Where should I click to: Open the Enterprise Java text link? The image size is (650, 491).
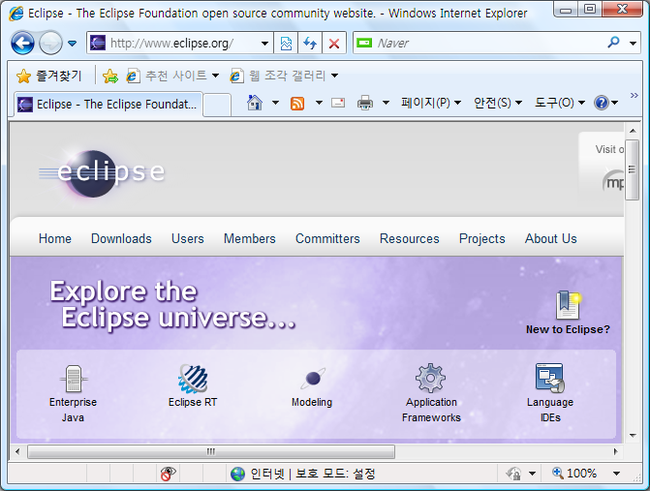point(73,410)
